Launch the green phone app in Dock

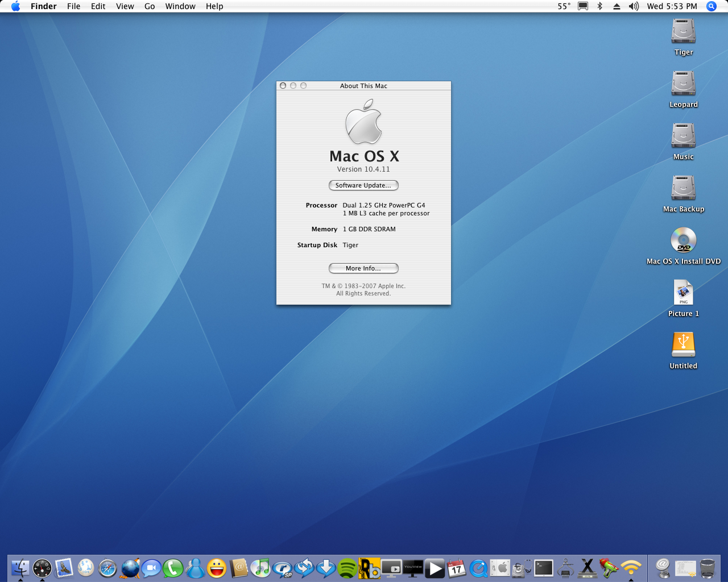click(173, 568)
